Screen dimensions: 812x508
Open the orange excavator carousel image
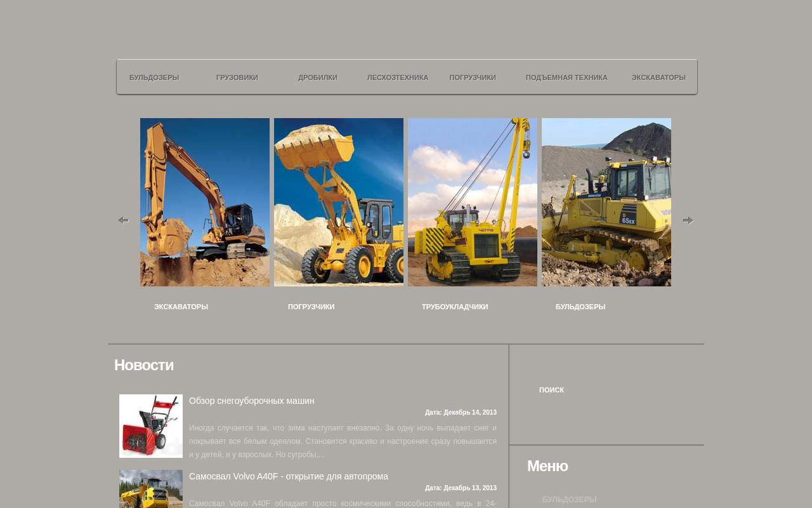click(x=205, y=202)
